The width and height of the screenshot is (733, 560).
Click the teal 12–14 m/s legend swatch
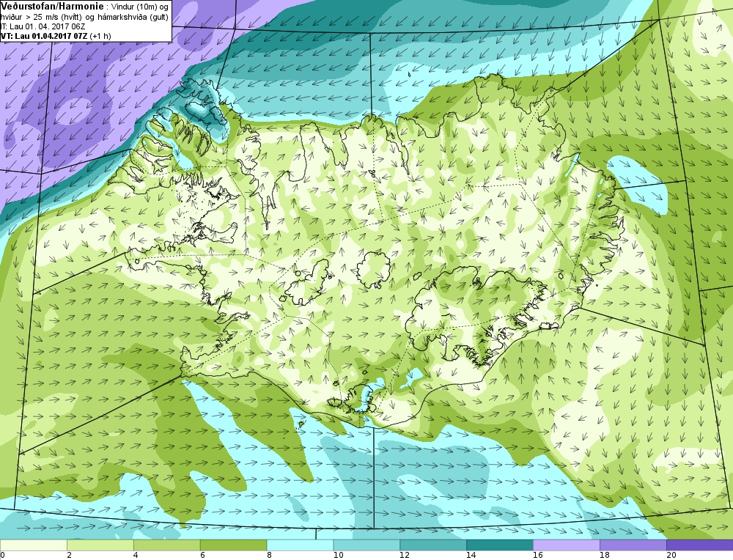point(433,545)
